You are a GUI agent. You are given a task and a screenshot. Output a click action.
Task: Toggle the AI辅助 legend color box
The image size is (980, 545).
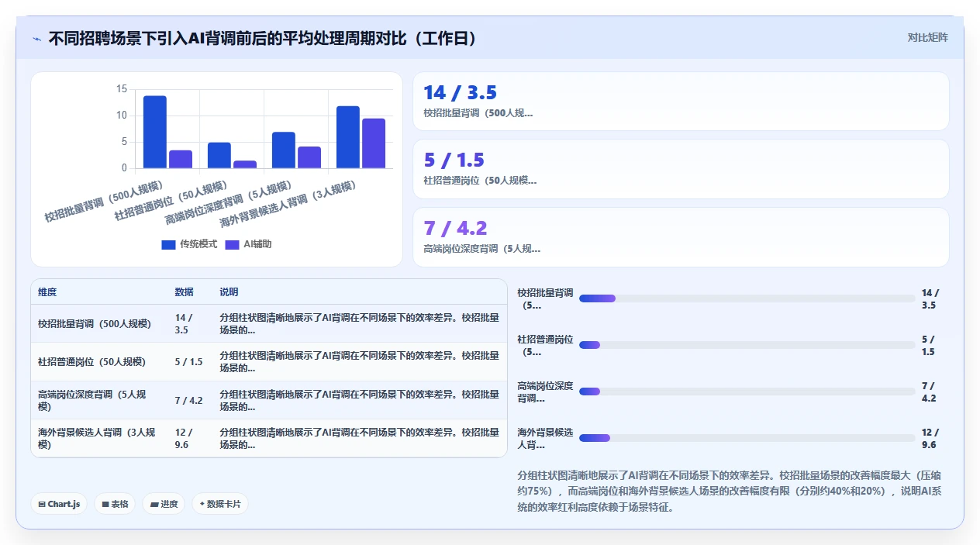tap(232, 244)
